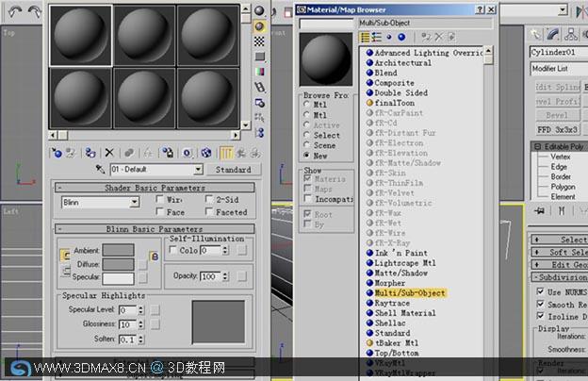
Task: Click the Video Color Check icon
Action: coord(259,72)
